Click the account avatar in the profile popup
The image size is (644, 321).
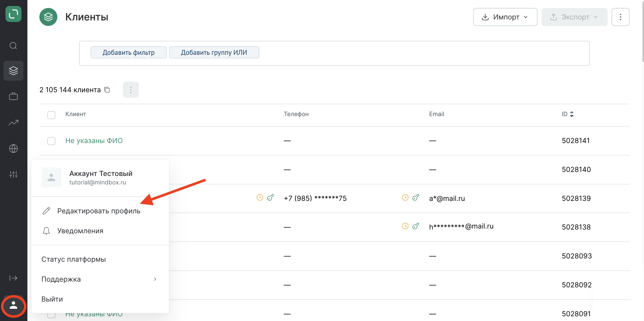click(51, 177)
